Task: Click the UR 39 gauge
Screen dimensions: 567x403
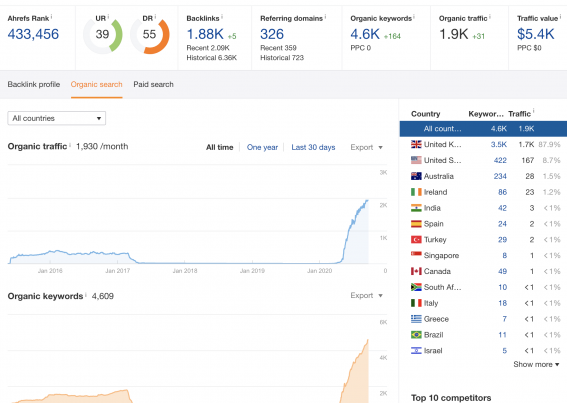Action: pyautogui.click(x=103, y=35)
